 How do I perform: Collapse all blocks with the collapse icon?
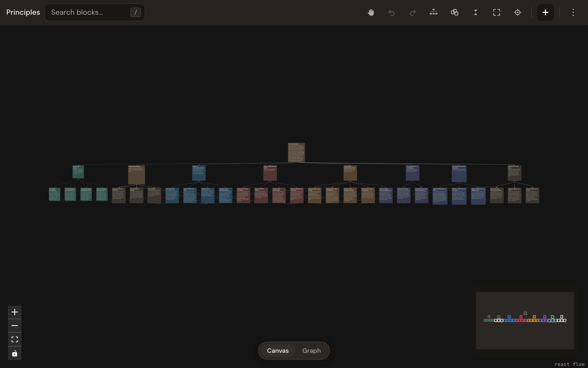tap(476, 12)
